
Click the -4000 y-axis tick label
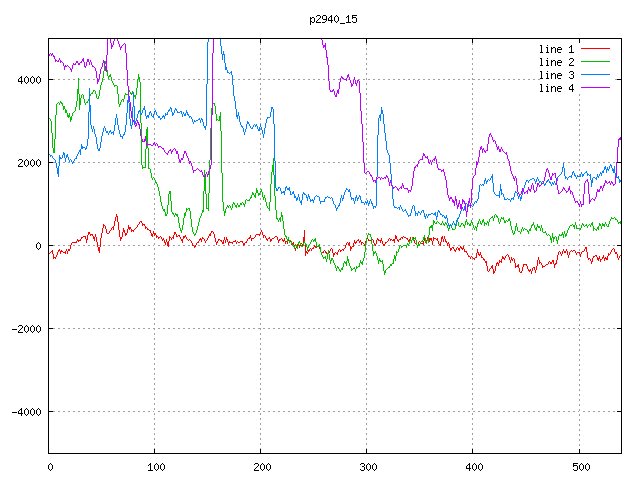click(x=24, y=412)
